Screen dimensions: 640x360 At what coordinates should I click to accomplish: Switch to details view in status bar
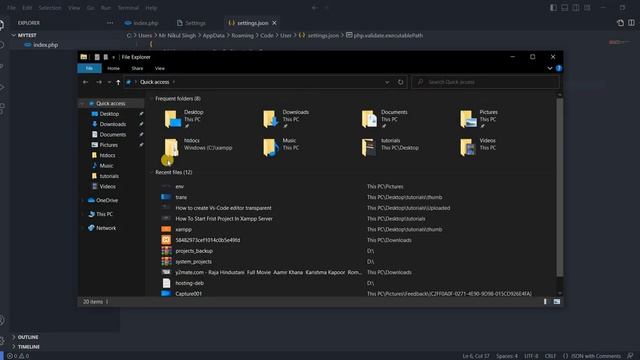[545, 302]
